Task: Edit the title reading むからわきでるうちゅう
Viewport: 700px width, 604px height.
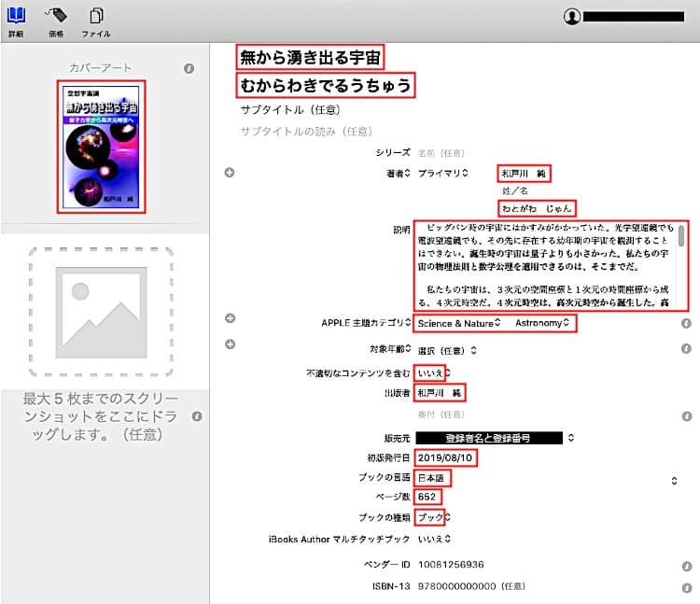Action: [326, 85]
